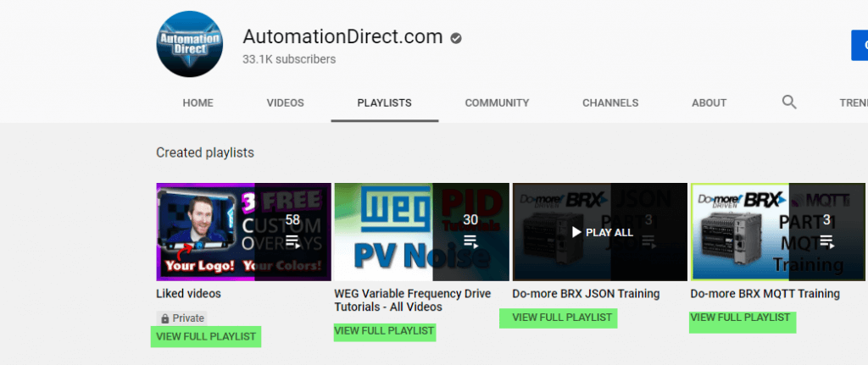Click the AutomationDirect channel avatar logo
This screenshot has height=365, width=868.
click(190, 45)
